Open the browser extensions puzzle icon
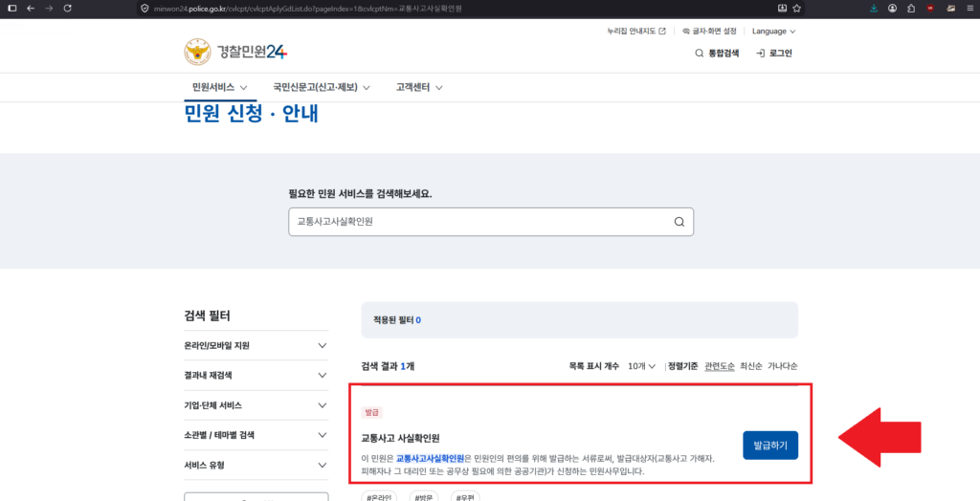This screenshot has height=501, width=980. click(x=911, y=9)
